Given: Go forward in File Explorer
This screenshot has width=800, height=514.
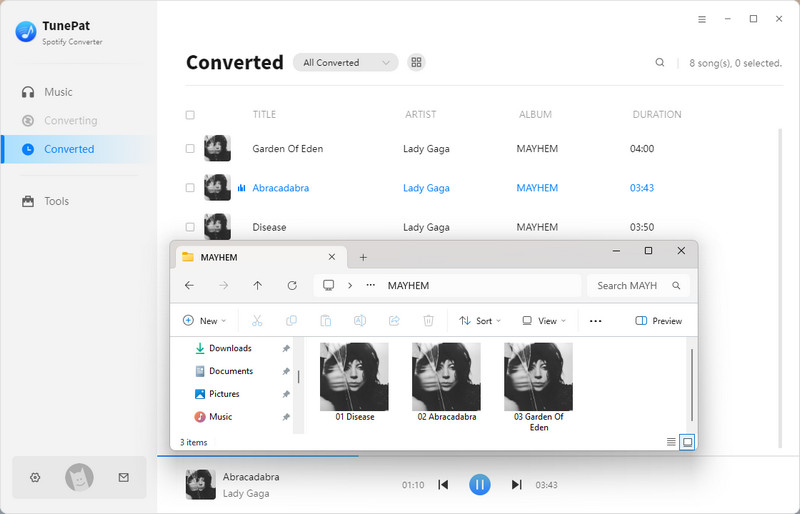Looking at the screenshot, I should click(223, 285).
